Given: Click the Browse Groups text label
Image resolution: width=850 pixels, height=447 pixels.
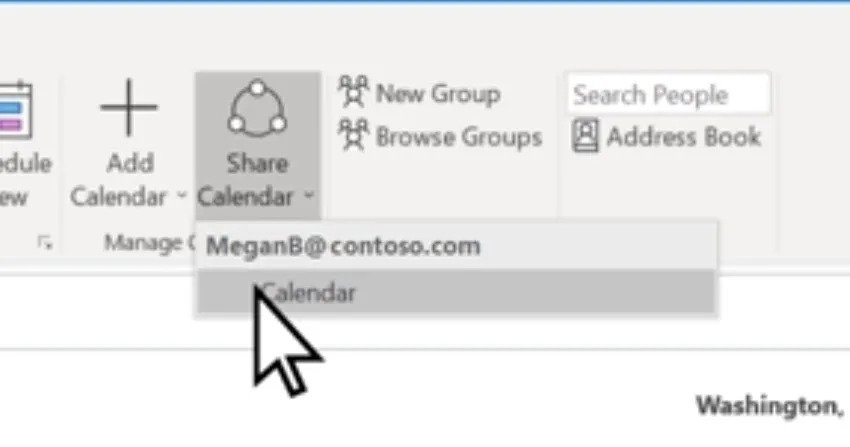Looking at the screenshot, I should [x=459, y=137].
